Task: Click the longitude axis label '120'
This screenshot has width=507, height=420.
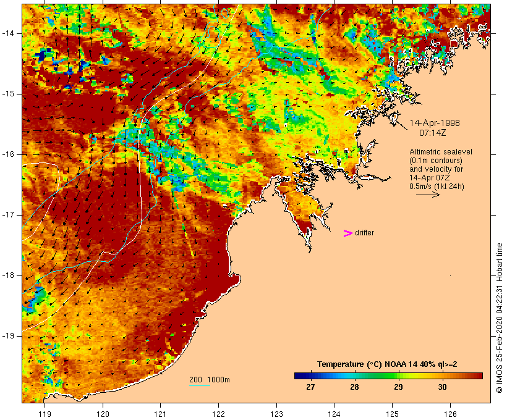Action: coord(103,414)
